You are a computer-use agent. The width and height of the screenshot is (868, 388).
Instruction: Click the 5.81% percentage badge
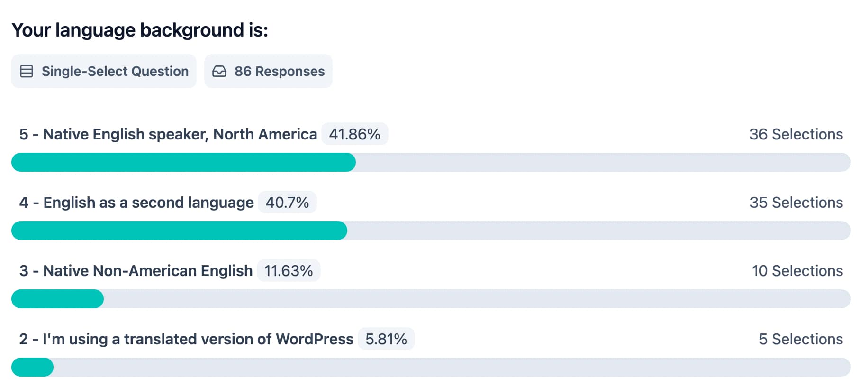tap(386, 339)
